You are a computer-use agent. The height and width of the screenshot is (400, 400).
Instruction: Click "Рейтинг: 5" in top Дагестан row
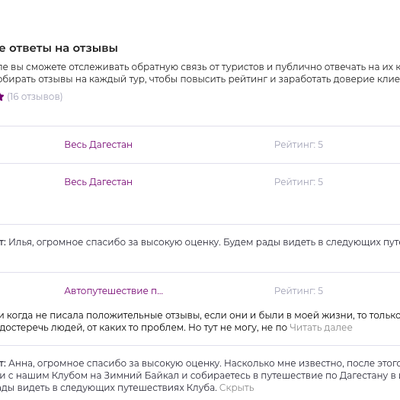(298, 144)
